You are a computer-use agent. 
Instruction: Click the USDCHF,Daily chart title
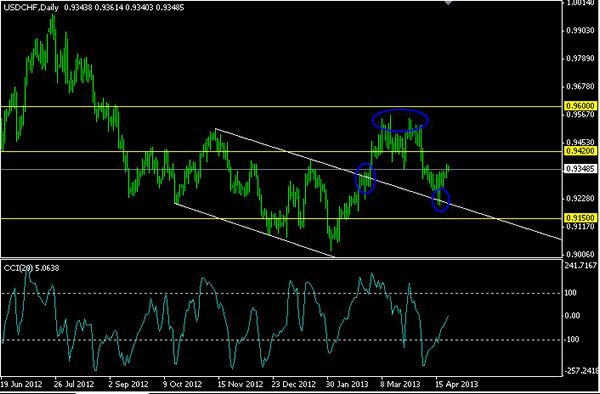click(31, 7)
